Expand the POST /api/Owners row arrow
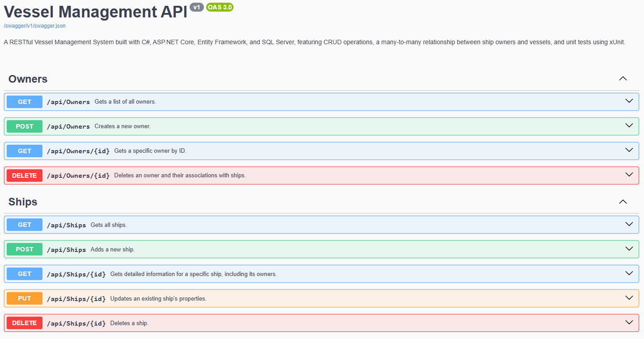 (629, 126)
